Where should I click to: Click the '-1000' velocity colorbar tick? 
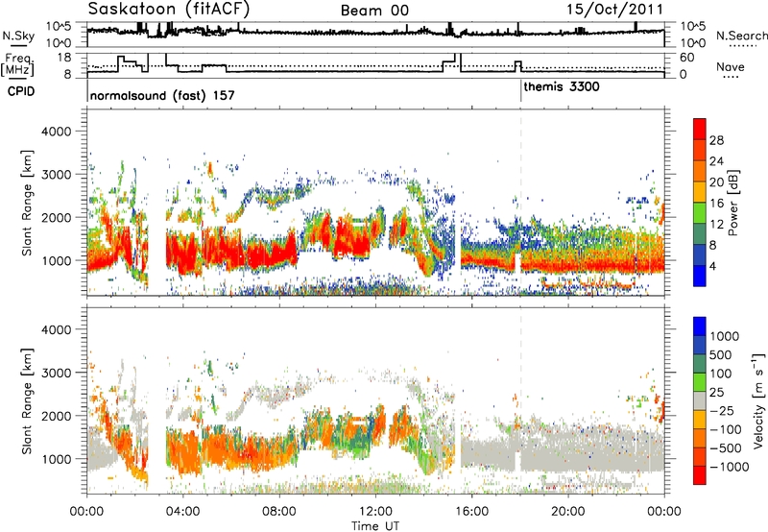click(730, 467)
